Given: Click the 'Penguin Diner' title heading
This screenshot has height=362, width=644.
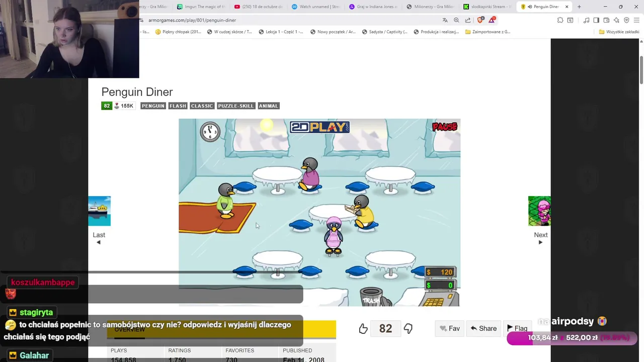Looking at the screenshot, I should pyautogui.click(x=137, y=92).
